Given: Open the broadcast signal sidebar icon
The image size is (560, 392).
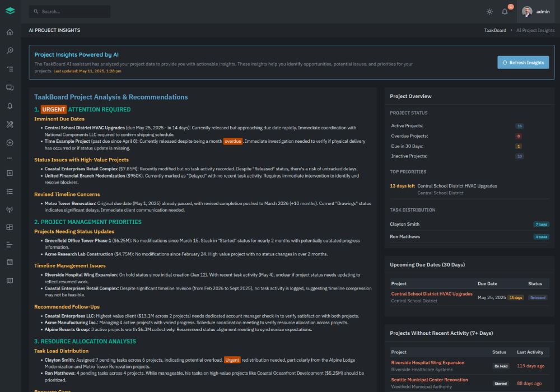Looking at the screenshot, I should (x=10, y=209).
